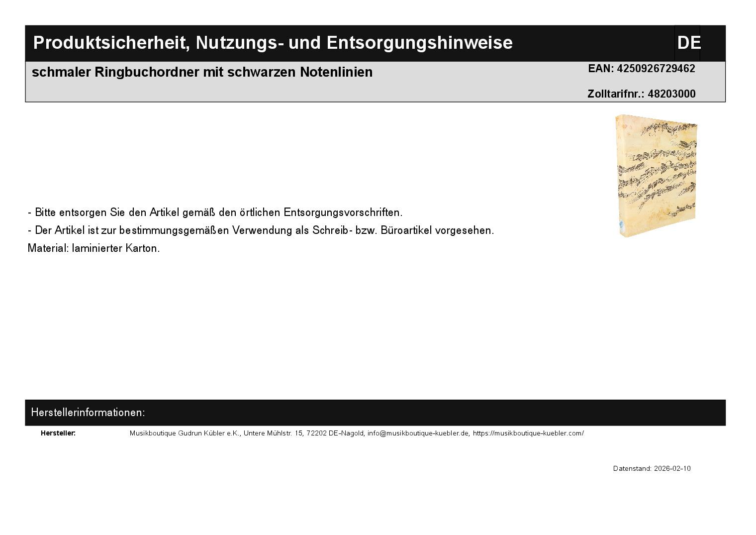756x535 pixels.
Task: Click the disposal note starting 'Bitte entsorgen'
Action: point(215,213)
